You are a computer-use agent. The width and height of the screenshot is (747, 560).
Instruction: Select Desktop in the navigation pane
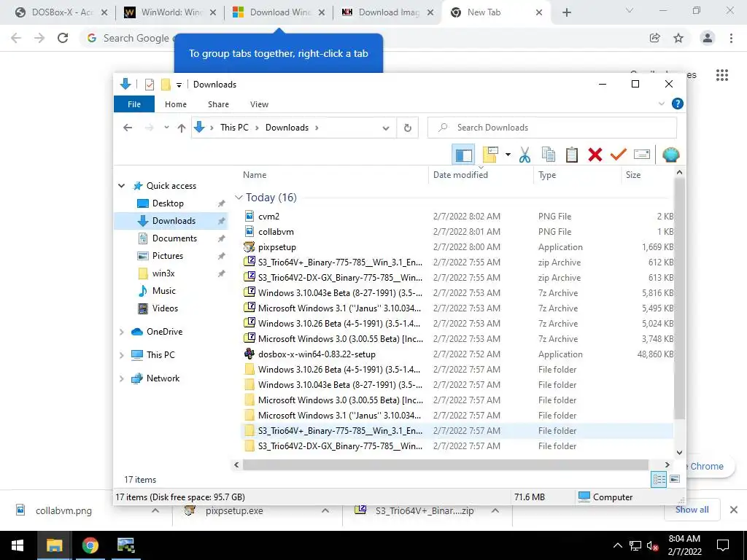(x=168, y=203)
